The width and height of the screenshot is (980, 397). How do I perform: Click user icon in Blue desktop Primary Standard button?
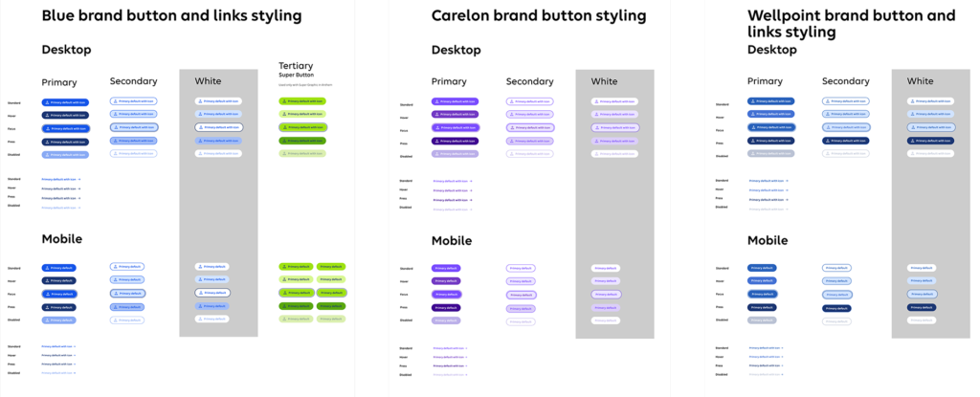(x=47, y=101)
